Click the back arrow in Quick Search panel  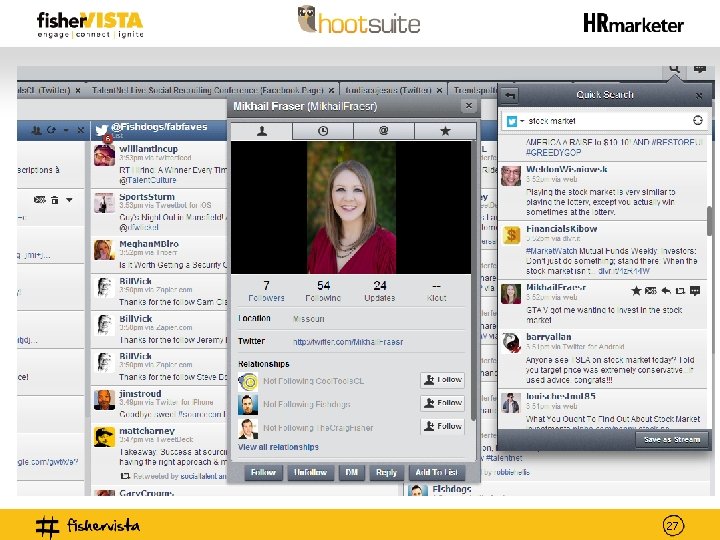point(510,95)
